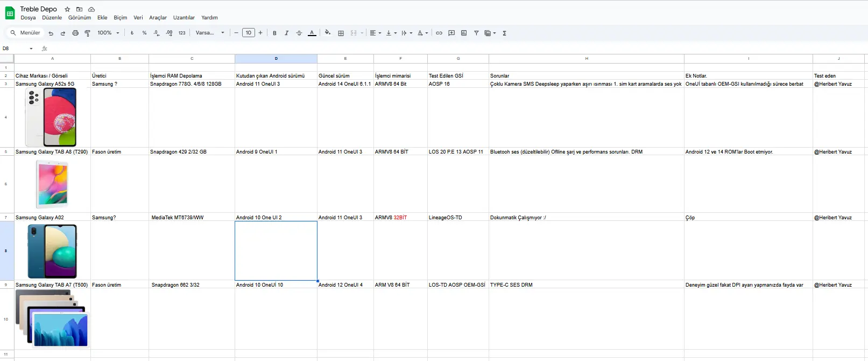Click the Samsung Galaxy A52s 5G image
Viewport: 868px width, 361px height.
tap(51, 116)
